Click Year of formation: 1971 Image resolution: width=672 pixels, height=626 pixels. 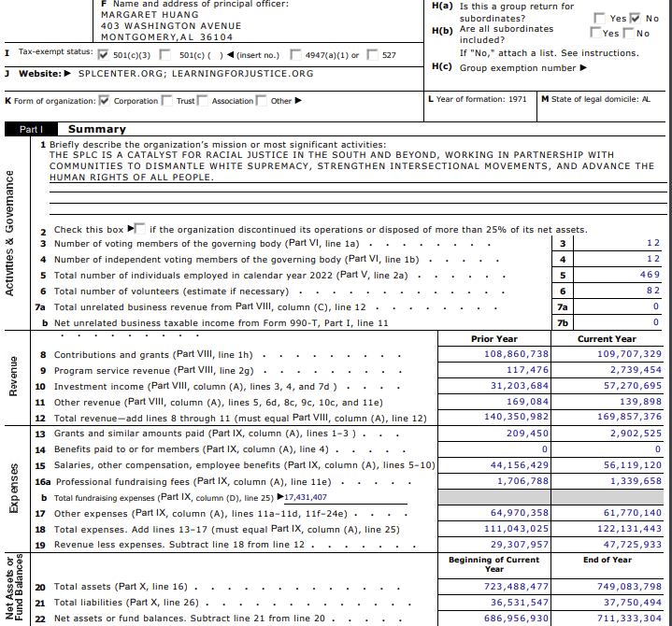point(478,99)
